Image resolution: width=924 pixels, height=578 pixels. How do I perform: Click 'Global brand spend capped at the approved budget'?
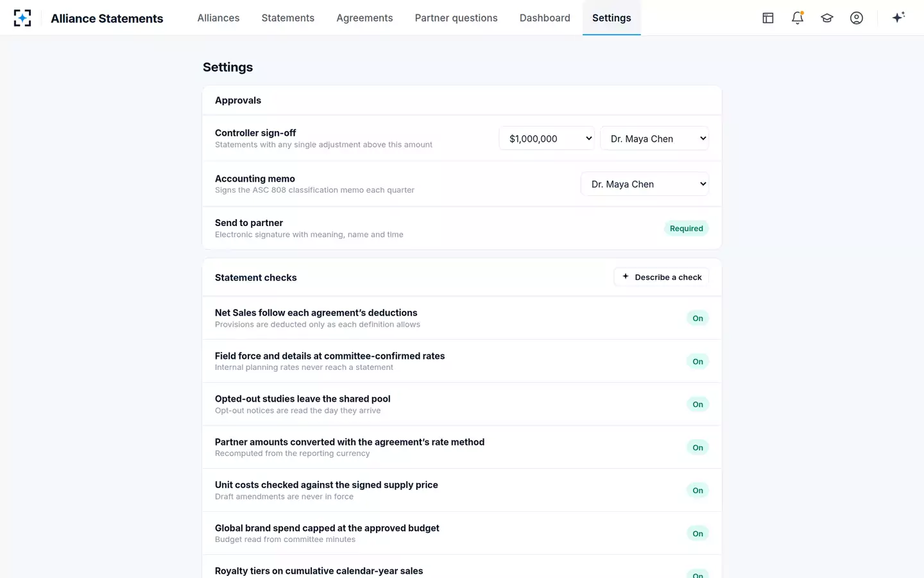coord(327,528)
